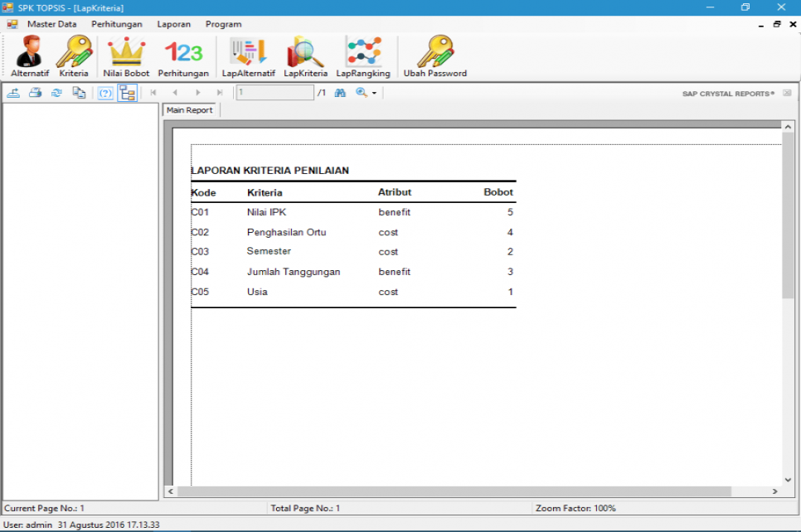Viewport: 801px width, 532px height.
Task: Click the Export Report icon
Action: tap(14, 93)
